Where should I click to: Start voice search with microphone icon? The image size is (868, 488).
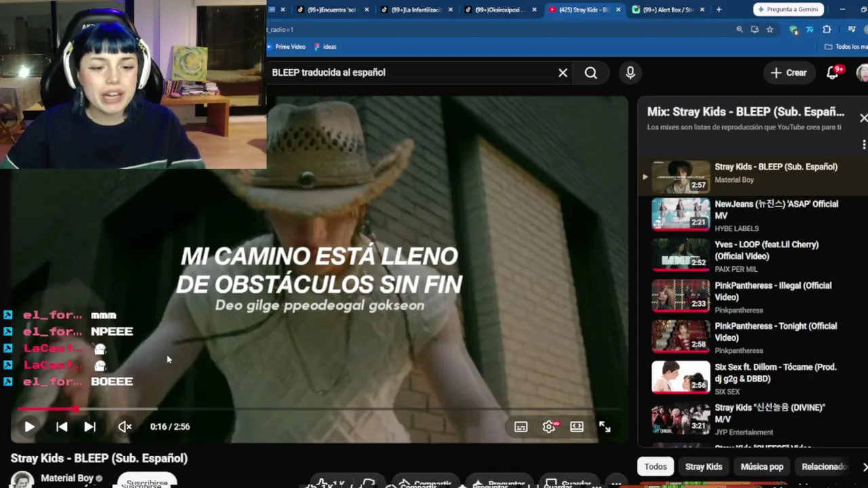click(631, 73)
